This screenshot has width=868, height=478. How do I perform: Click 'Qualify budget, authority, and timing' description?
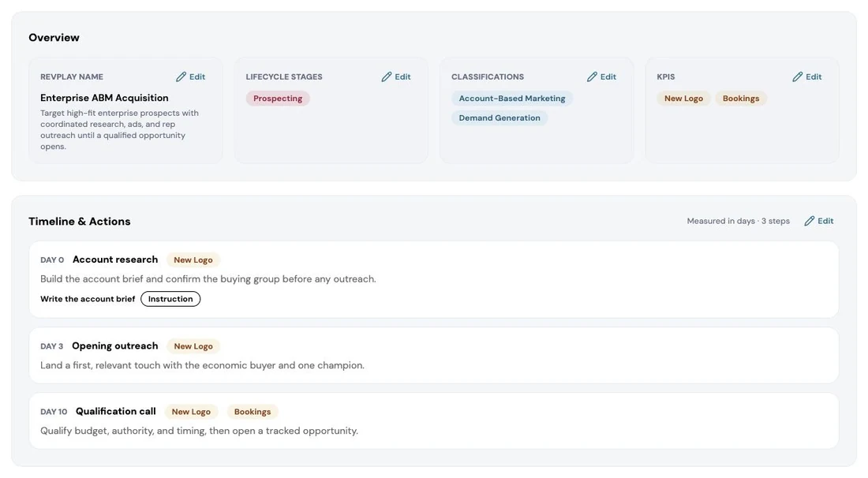(200, 431)
